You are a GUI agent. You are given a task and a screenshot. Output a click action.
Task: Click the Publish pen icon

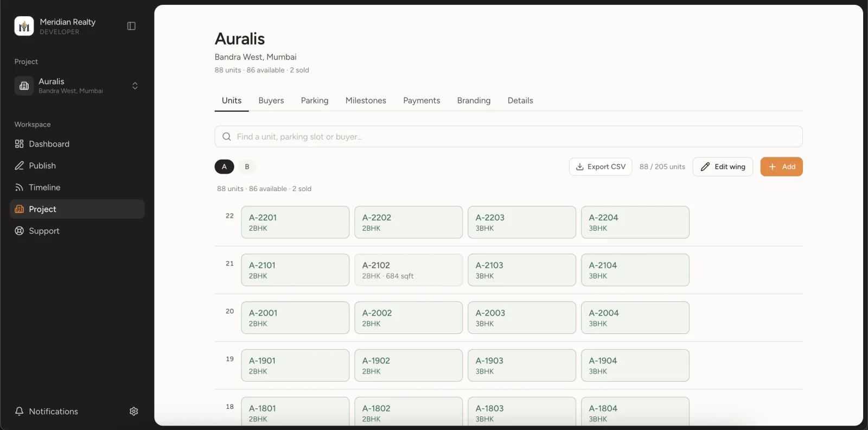[x=20, y=166]
